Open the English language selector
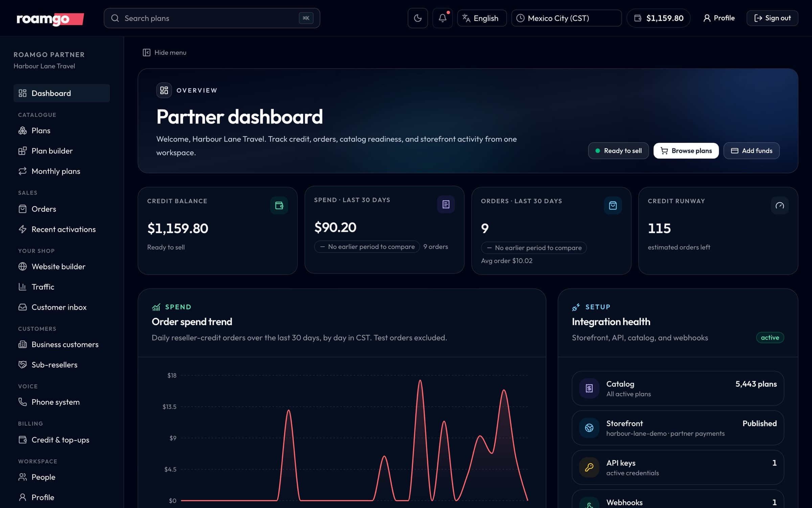The height and width of the screenshot is (508, 812). (482, 18)
